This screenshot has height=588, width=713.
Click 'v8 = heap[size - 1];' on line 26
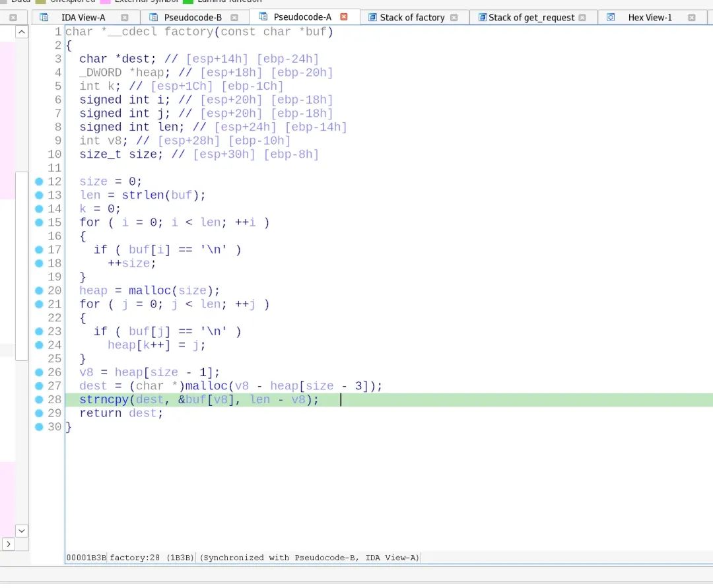tap(150, 372)
